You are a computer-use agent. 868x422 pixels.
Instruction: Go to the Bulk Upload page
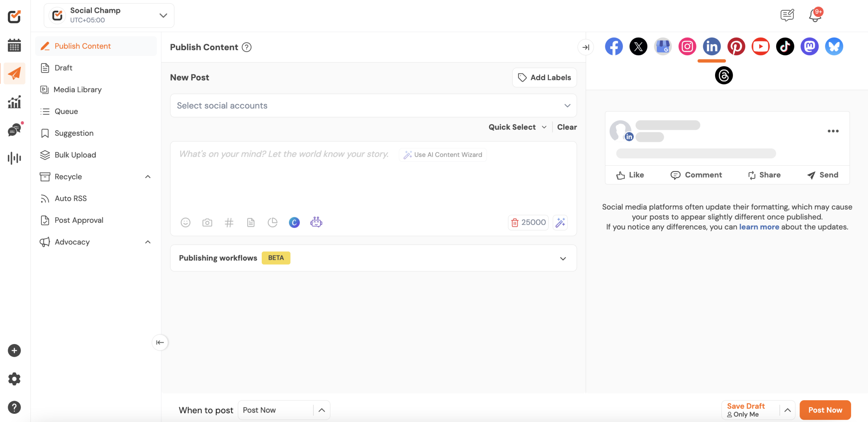coord(75,155)
